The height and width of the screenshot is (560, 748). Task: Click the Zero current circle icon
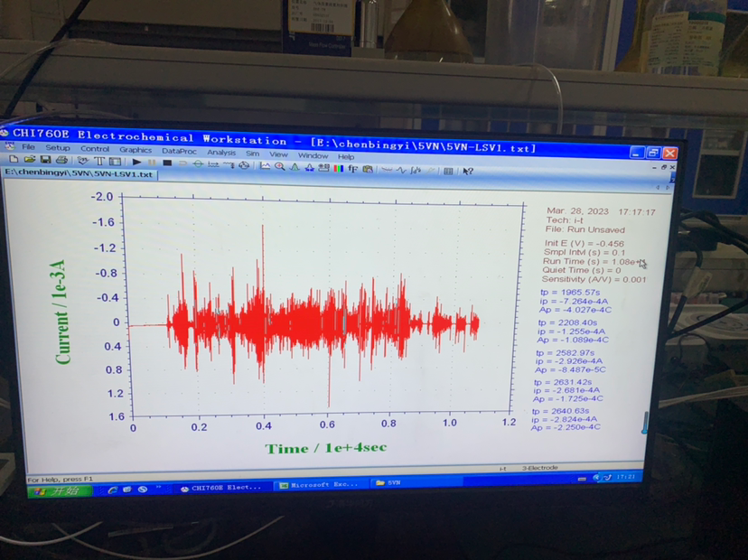pyautogui.click(x=198, y=164)
